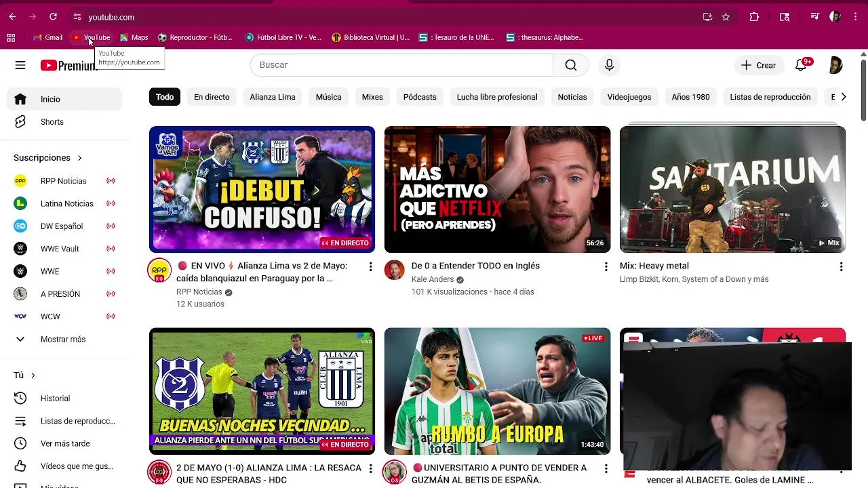Play the MÁS ADICTIVO QUE NETFLIX thumbnail
Viewport: 868px width, 488px height.
coord(497,189)
